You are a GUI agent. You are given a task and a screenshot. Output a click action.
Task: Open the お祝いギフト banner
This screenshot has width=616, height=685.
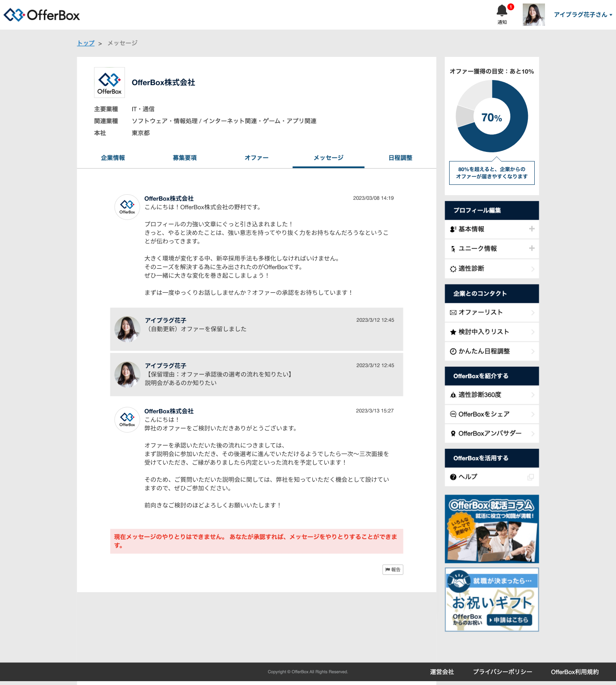pyautogui.click(x=492, y=599)
